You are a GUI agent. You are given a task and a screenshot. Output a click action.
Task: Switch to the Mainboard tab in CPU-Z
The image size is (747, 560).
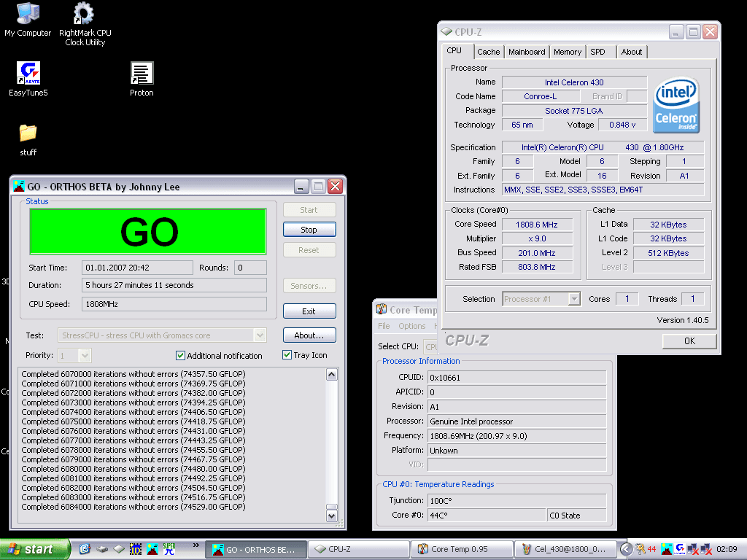[527, 52]
